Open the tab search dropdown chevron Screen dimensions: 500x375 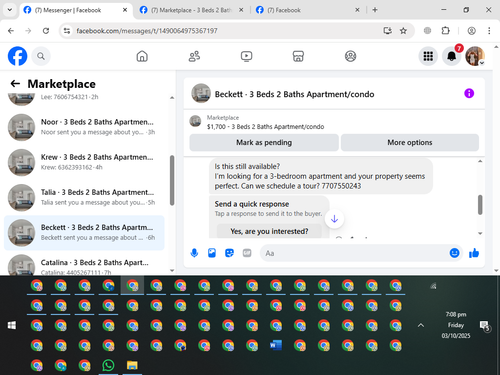(10, 10)
